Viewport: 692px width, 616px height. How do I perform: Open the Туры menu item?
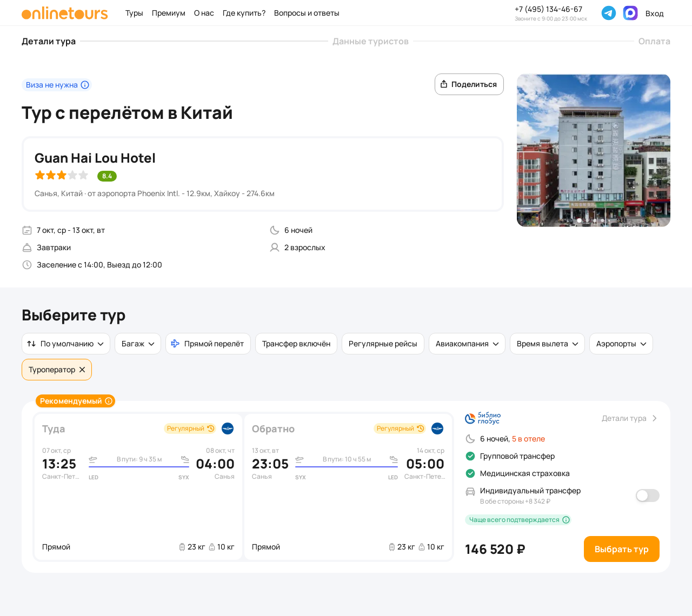tap(134, 13)
